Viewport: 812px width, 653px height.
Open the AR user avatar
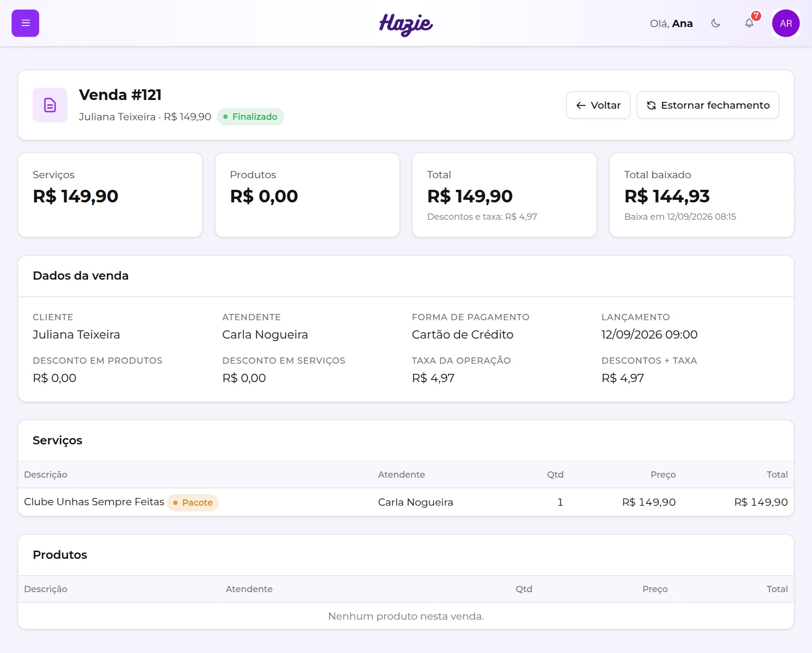coord(786,23)
